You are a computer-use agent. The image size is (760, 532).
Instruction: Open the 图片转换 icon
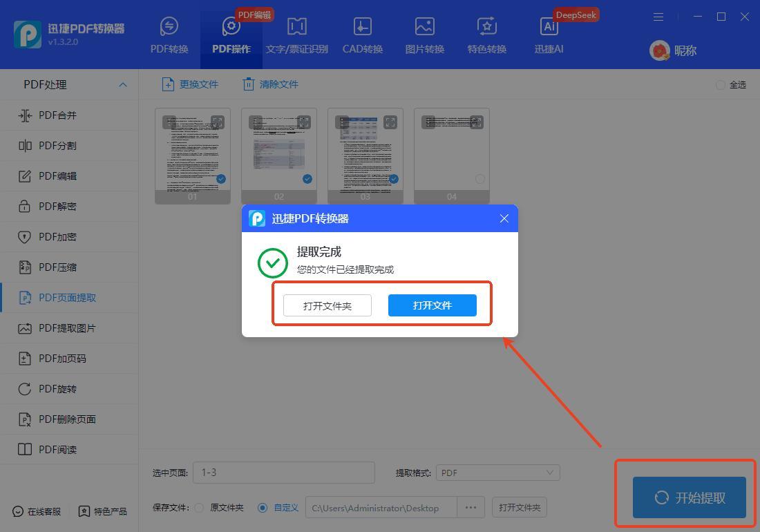424,28
